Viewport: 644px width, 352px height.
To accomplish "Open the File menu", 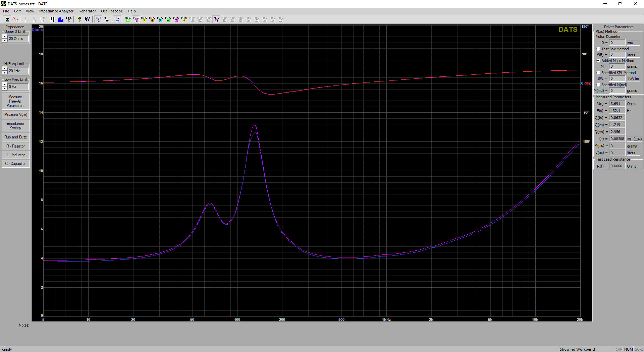I will click(6, 11).
